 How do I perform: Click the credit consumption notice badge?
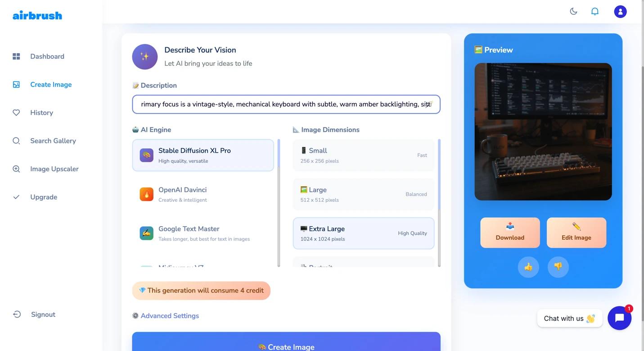(201, 291)
